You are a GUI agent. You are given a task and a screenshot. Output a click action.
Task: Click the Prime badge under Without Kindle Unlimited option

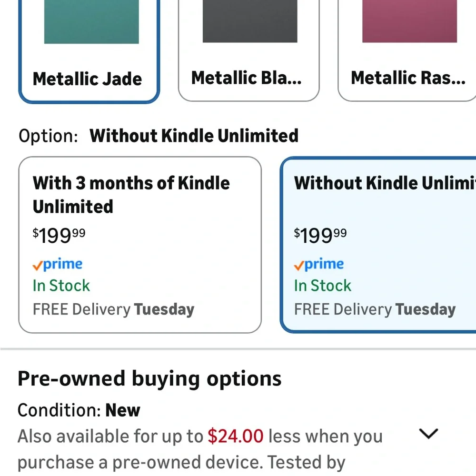319,264
